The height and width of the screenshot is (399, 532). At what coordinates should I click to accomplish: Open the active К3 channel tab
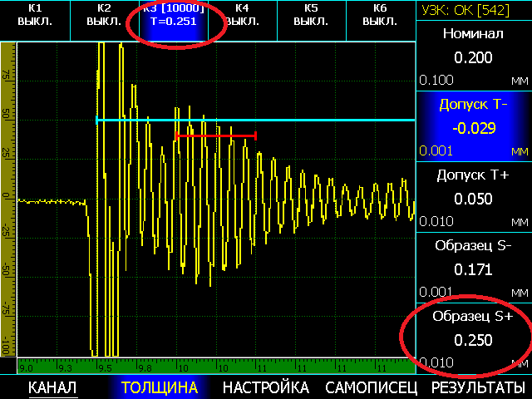click(174, 20)
